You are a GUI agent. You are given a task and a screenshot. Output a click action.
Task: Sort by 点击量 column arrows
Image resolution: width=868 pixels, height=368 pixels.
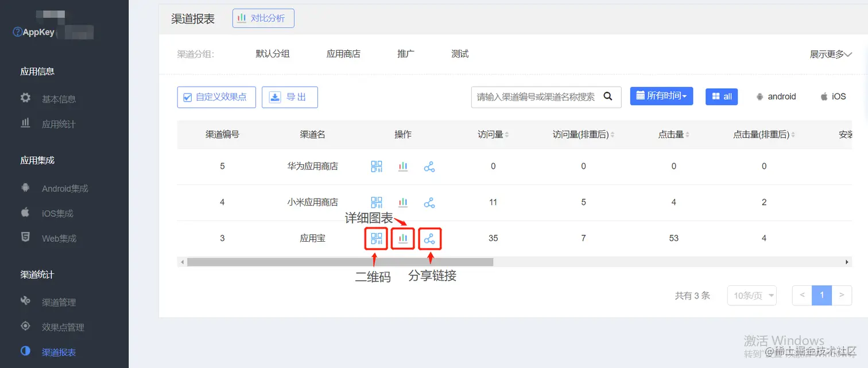(x=687, y=135)
